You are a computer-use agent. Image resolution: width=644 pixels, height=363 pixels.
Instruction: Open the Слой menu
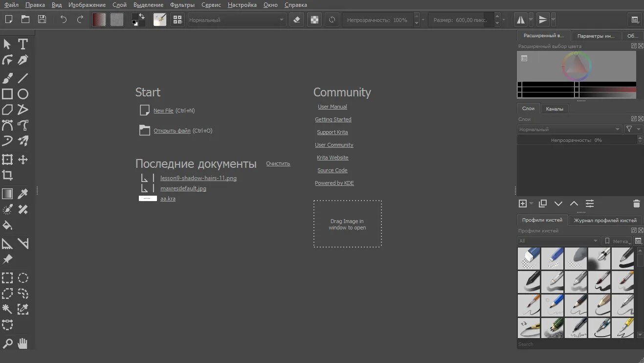(x=120, y=5)
